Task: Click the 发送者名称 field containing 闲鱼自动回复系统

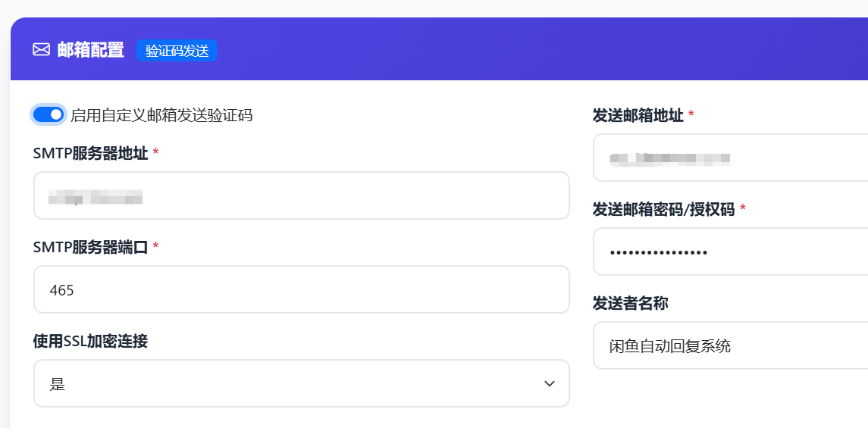Action: click(731, 345)
